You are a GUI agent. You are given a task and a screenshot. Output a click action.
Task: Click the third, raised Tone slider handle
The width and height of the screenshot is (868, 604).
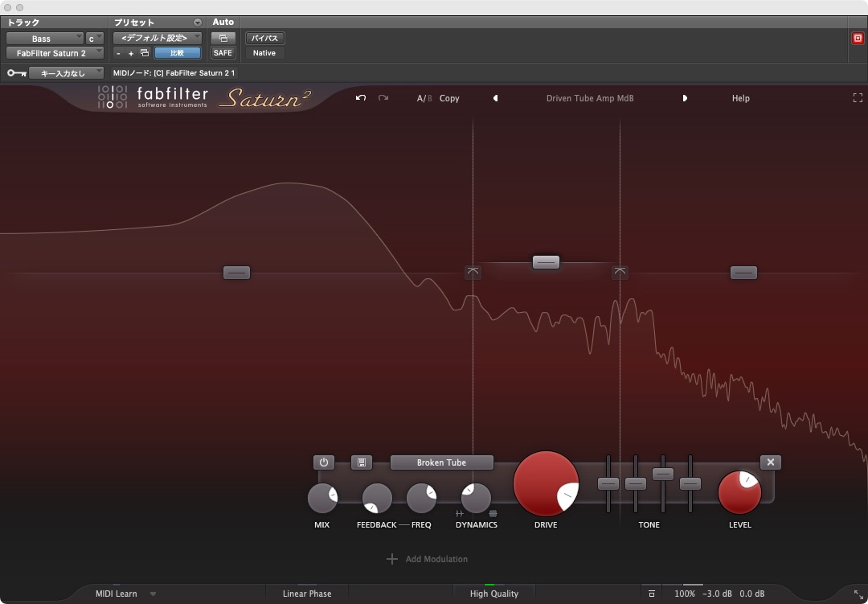click(662, 474)
